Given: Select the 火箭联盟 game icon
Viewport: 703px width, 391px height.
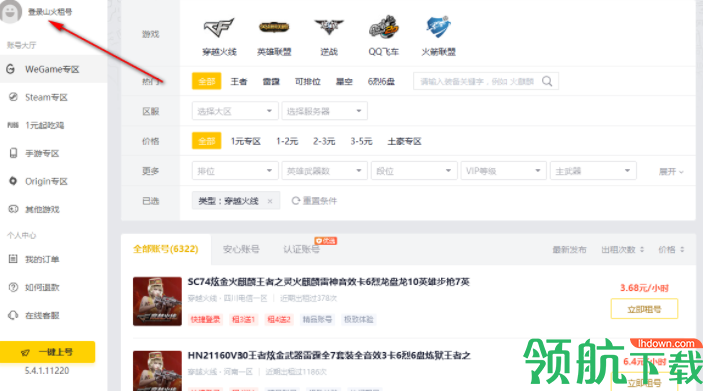Looking at the screenshot, I should [438, 27].
